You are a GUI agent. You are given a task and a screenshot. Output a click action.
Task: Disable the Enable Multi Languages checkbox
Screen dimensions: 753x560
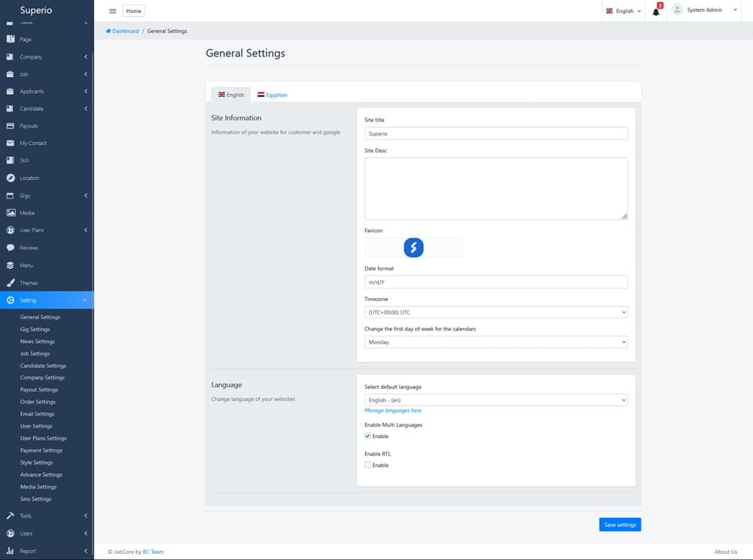click(367, 437)
